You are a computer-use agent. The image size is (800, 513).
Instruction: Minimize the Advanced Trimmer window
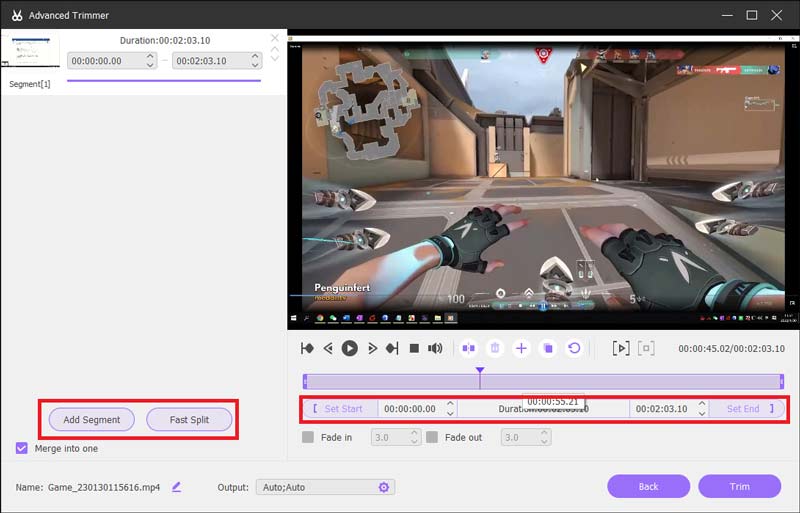[x=727, y=15]
